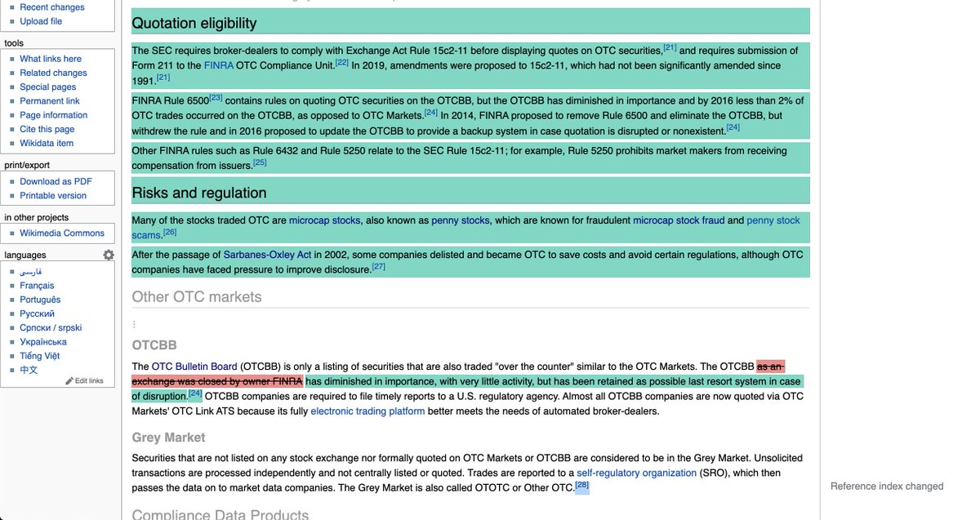This screenshot has width=980, height=520.
Task: Click the 'languages' sidebar heading
Action: pos(25,256)
